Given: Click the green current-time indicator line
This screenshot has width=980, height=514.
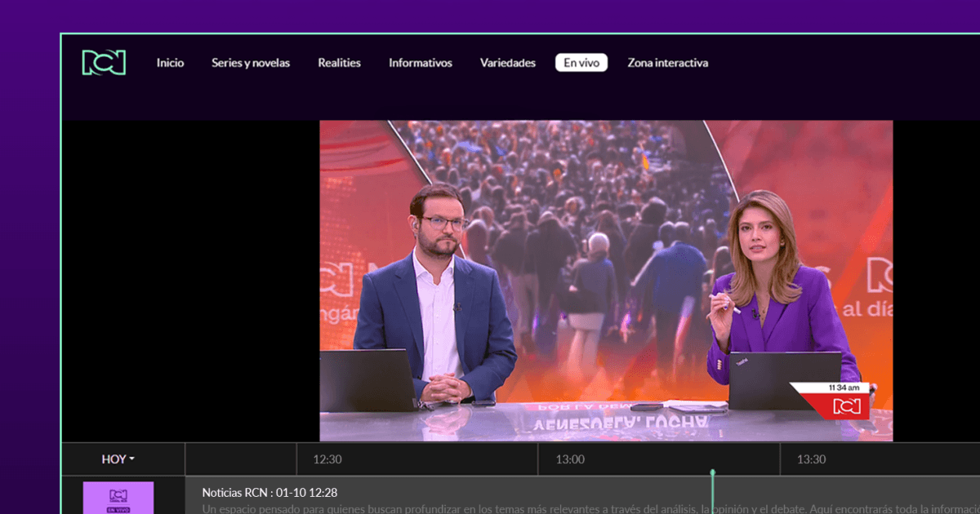Looking at the screenshot, I should point(713,493).
